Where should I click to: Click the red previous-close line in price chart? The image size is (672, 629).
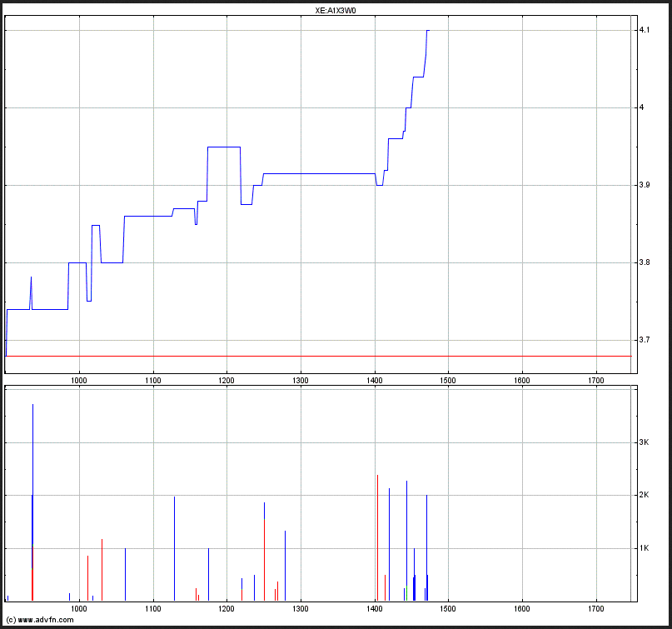(318, 356)
